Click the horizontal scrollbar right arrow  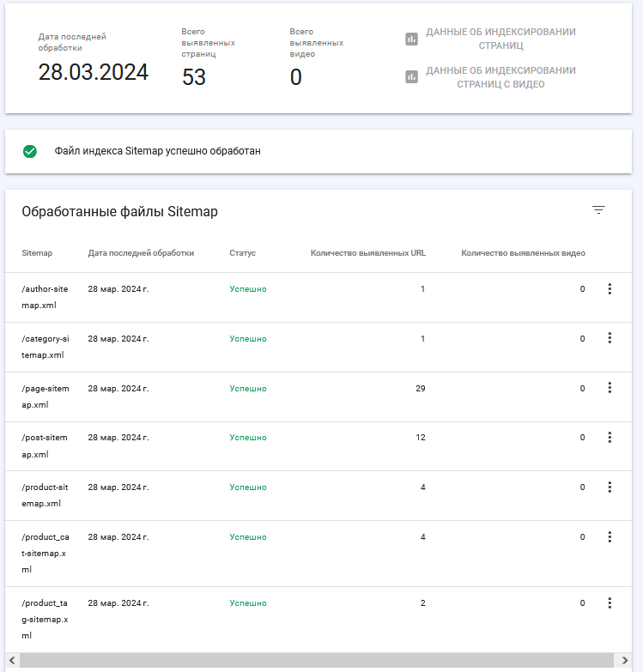coord(625,660)
